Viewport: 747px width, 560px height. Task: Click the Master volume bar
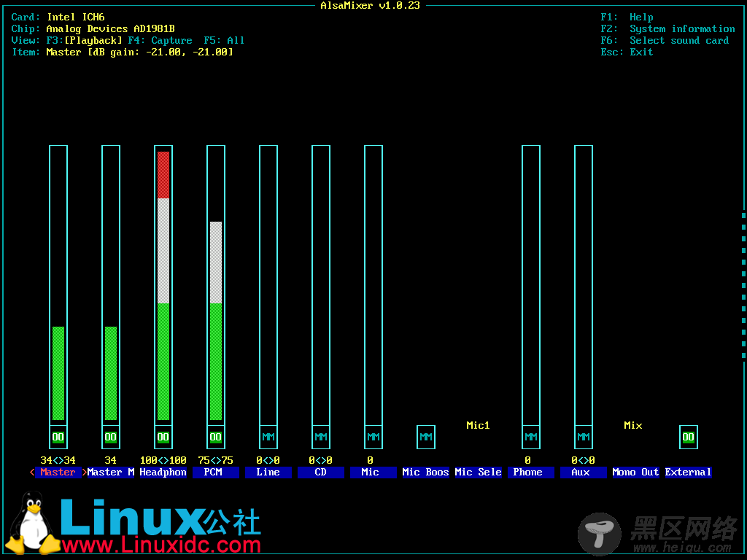tap(58, 285)
